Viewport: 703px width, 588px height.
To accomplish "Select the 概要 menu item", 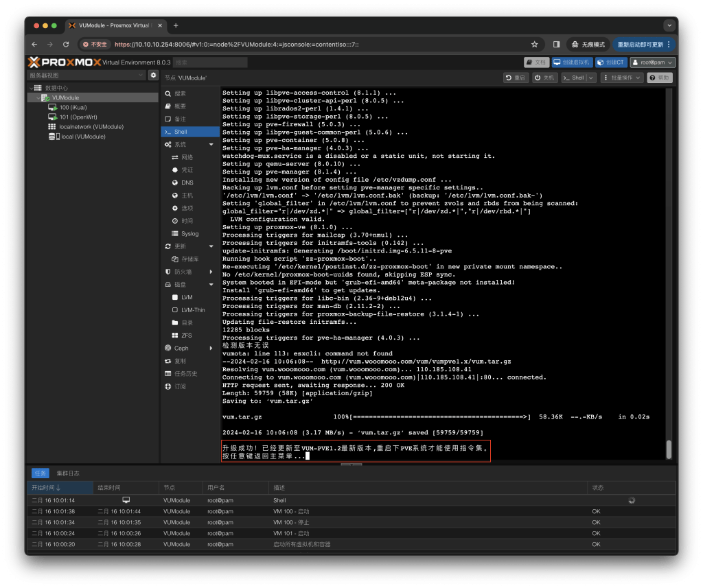I will (180, 106).
